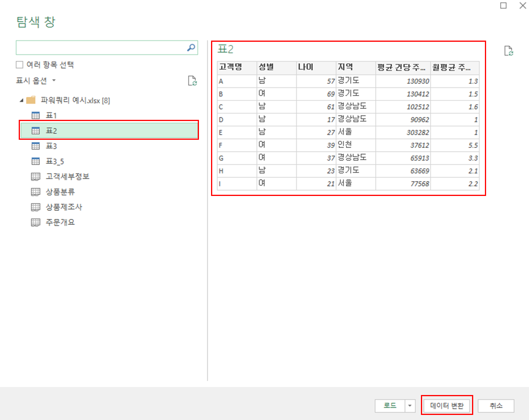This screenshot has height=420, width=529.
Task: Click the refresh icon beside display options
Action: pyautogui.click(x=192, y=81)
